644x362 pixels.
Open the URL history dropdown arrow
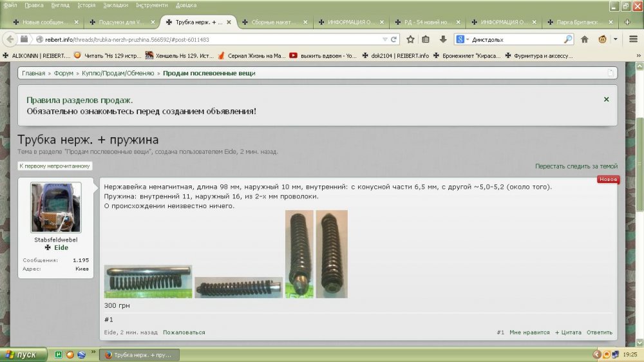[x=385, y=39]
